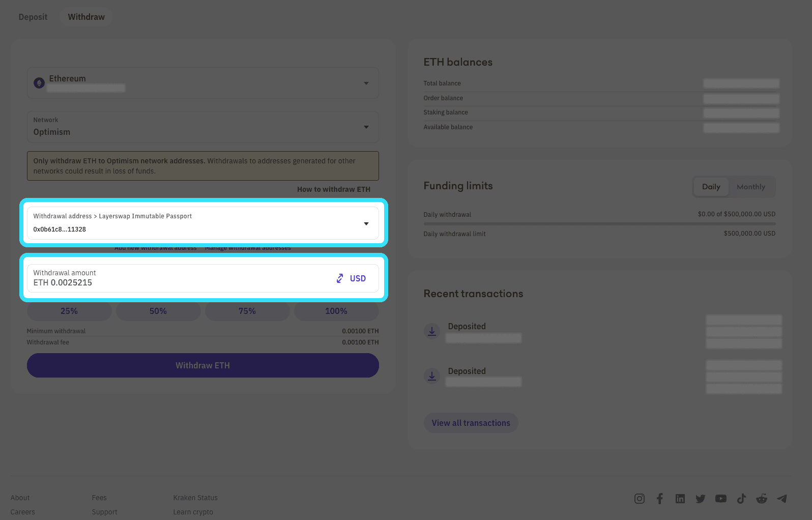812x520 pixels.
Task: Select the Monthly funding limits toggle
Action: 751,187
